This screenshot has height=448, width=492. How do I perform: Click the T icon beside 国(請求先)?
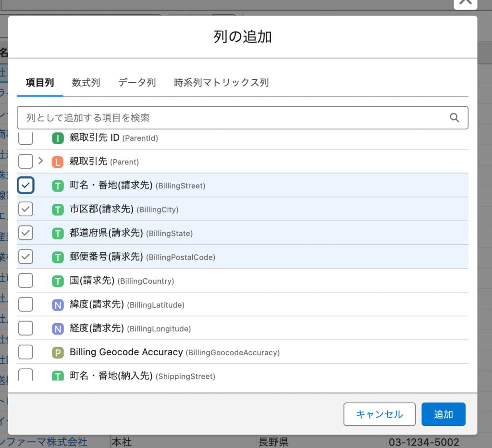(x=58, y=281)
